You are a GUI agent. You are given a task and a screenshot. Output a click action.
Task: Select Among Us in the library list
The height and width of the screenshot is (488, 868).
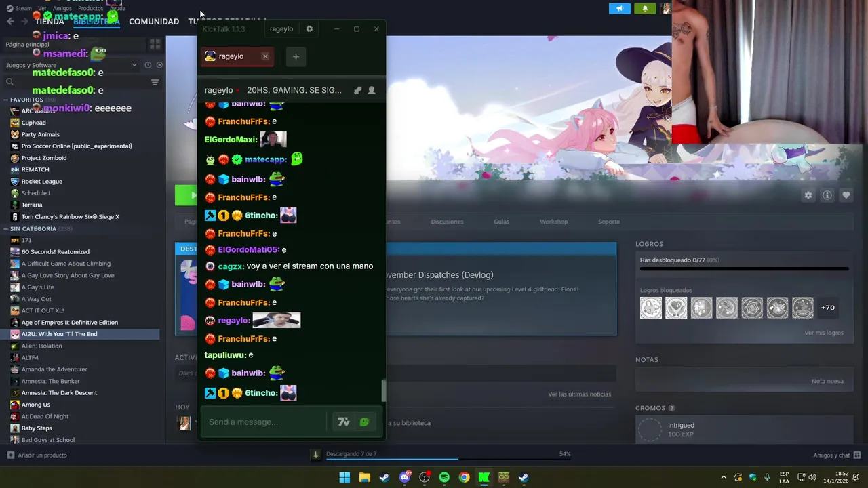pyautogui.click(x=35, y=405)
